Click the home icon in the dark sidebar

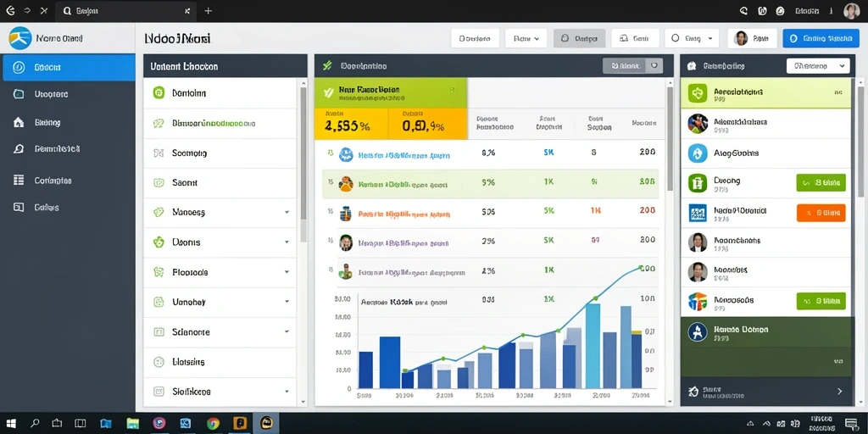click(19, 122)
